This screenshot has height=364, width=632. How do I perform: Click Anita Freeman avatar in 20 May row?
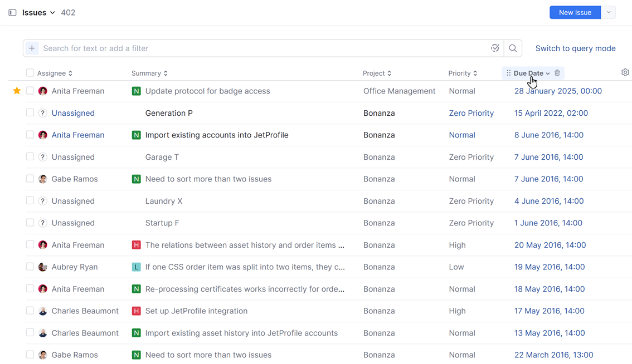[43, 245]
